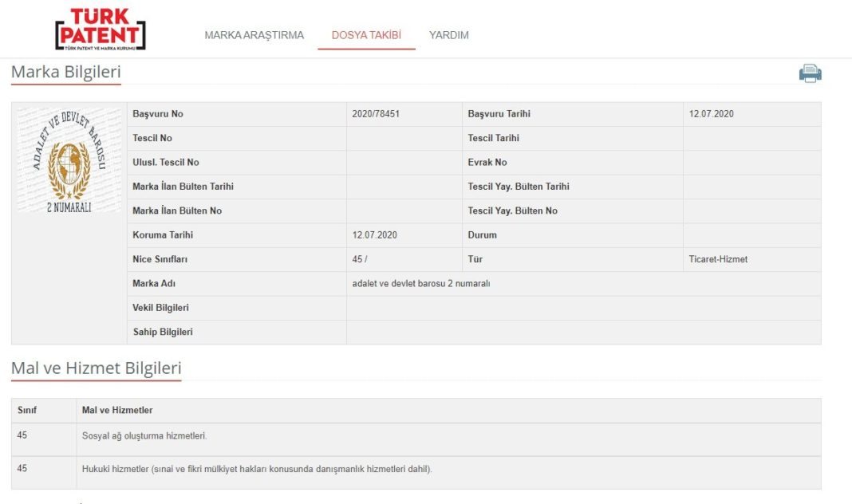852x504 pixels.
Task: Click the trademark logo thumbnail
Action: point(69,160)
